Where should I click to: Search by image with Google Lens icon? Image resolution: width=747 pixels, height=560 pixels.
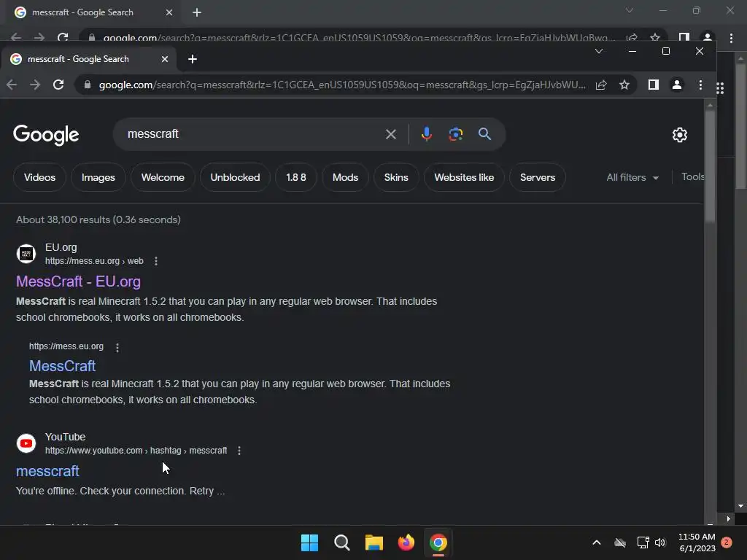[455, 134]
